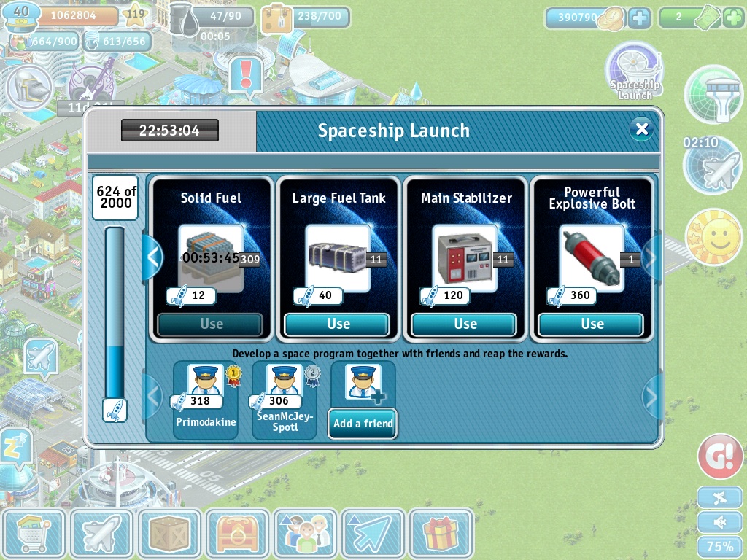Click the rocket icon below progress bar
747x560 pixels.
[115, 411]
